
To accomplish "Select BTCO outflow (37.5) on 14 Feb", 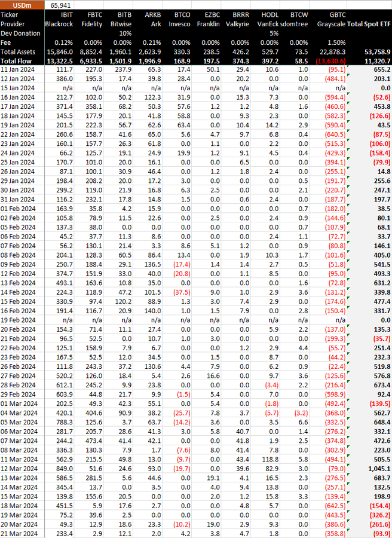I will coord(180,292).
